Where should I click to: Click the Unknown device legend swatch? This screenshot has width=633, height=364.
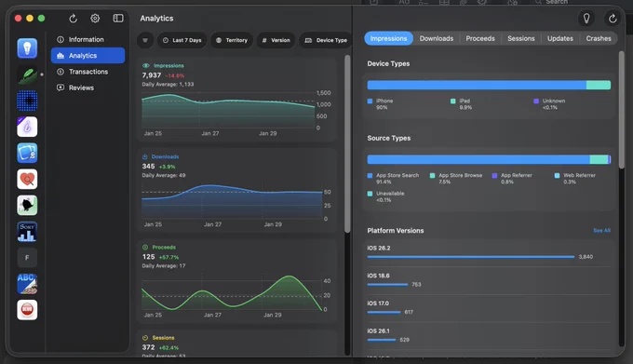(x=536, y=101)
